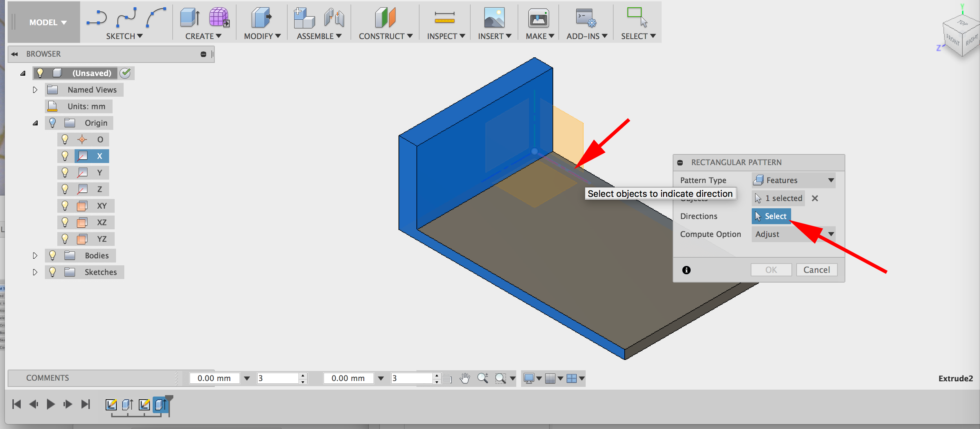The image size is (980, 429).
Task: Click the New Component assemble icon
Action: (x=304, y=18)
